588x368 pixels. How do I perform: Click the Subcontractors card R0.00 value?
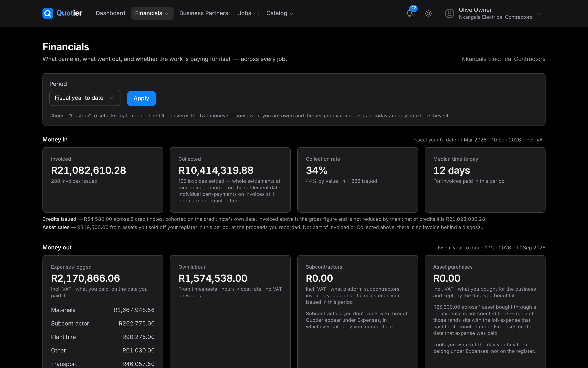(x=319, y=278)
